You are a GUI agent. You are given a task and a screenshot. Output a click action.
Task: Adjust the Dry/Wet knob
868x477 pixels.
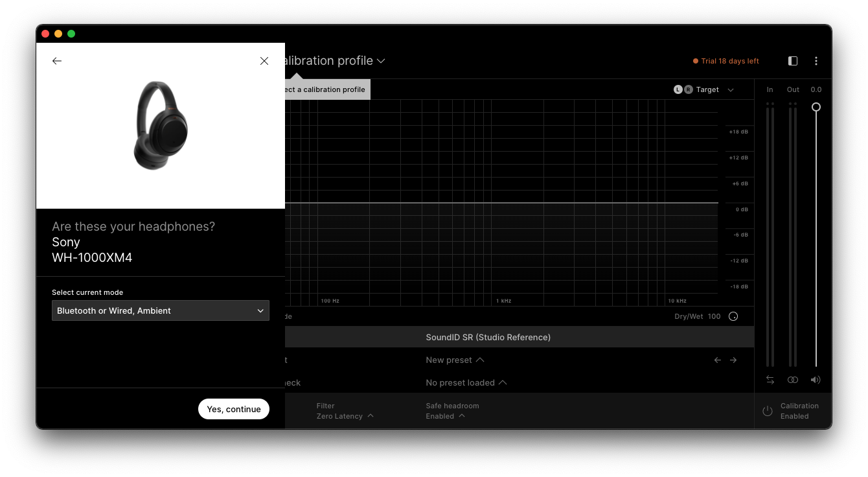point(733,316)
